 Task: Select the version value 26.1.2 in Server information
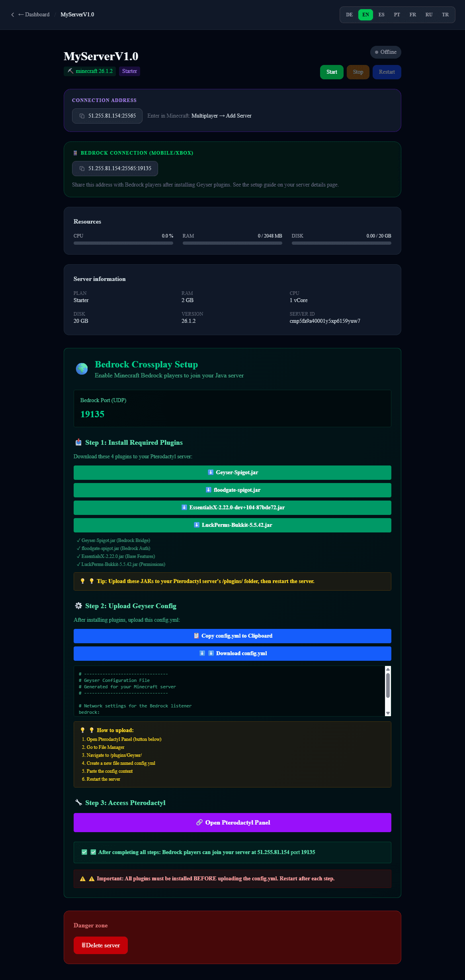[189, 321]
